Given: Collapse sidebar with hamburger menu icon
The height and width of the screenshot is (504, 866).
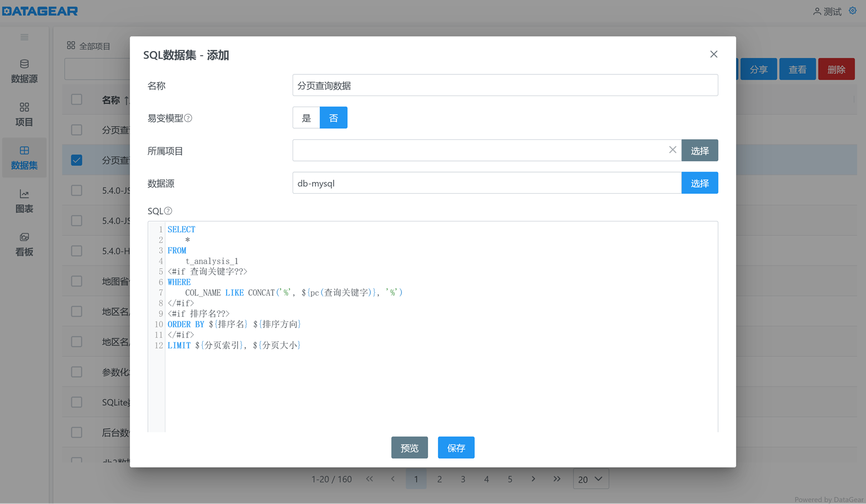Looking at the screenshot, I should [x=24, y=37].
